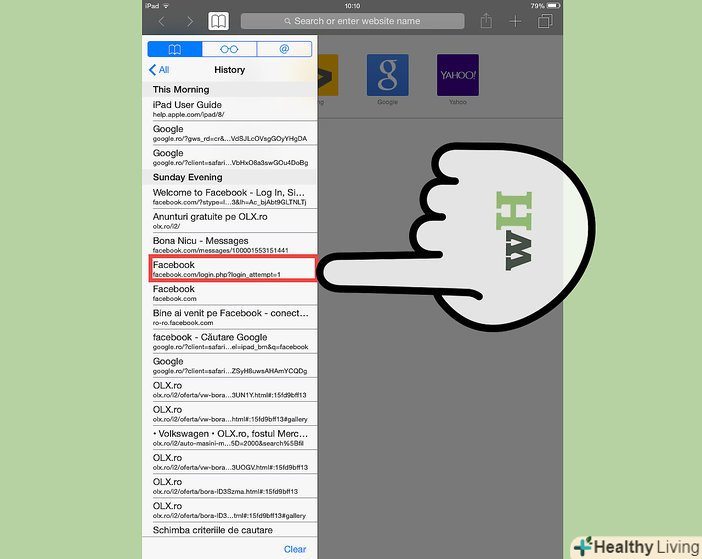Open Bona Nicu - Messages entry

230,245
